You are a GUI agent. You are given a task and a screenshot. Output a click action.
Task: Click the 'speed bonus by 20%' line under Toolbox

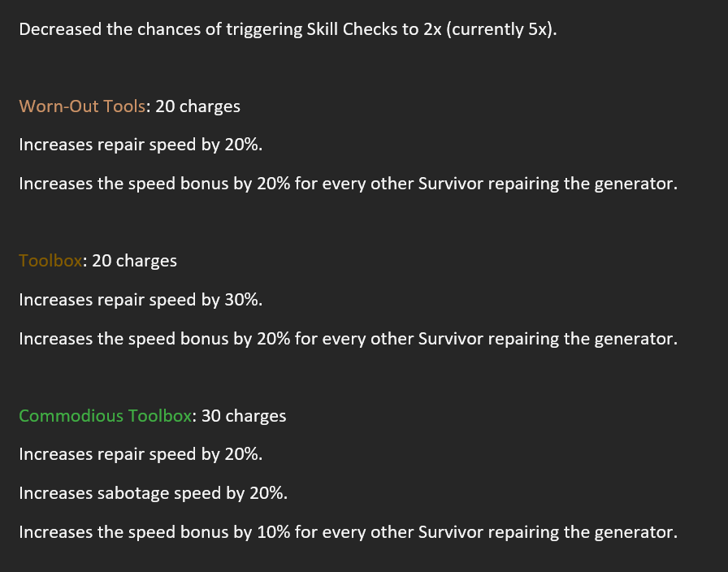click(x=349, y=339)
